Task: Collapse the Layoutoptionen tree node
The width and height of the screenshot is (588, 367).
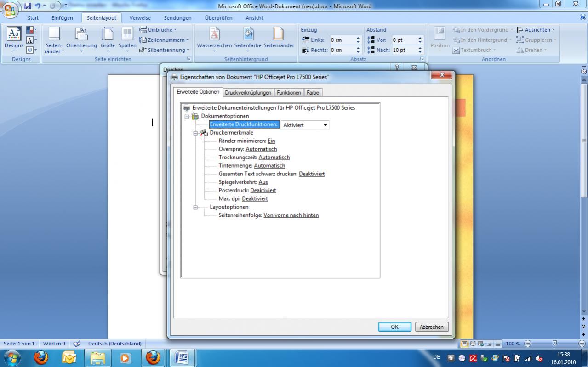Action: pos(195,207)
